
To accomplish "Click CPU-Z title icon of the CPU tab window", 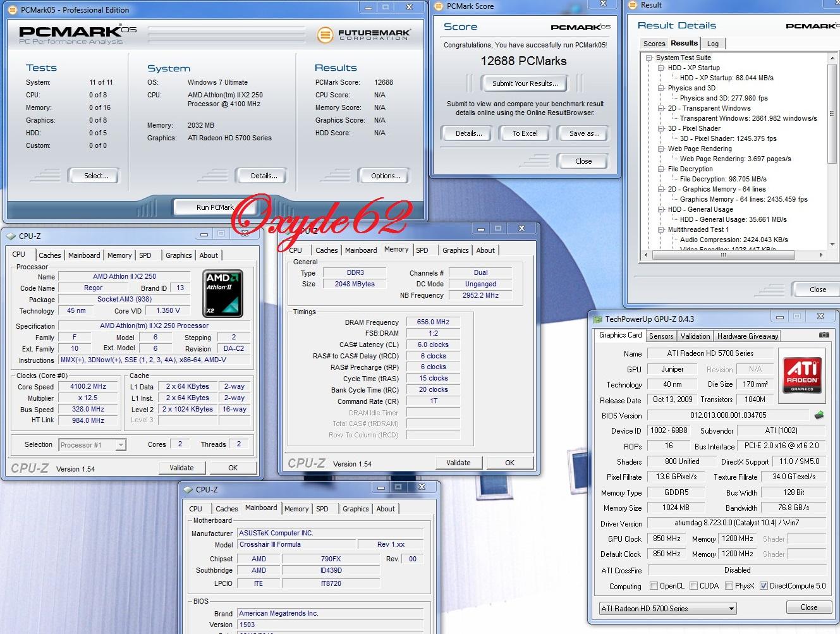I will 11,236.
